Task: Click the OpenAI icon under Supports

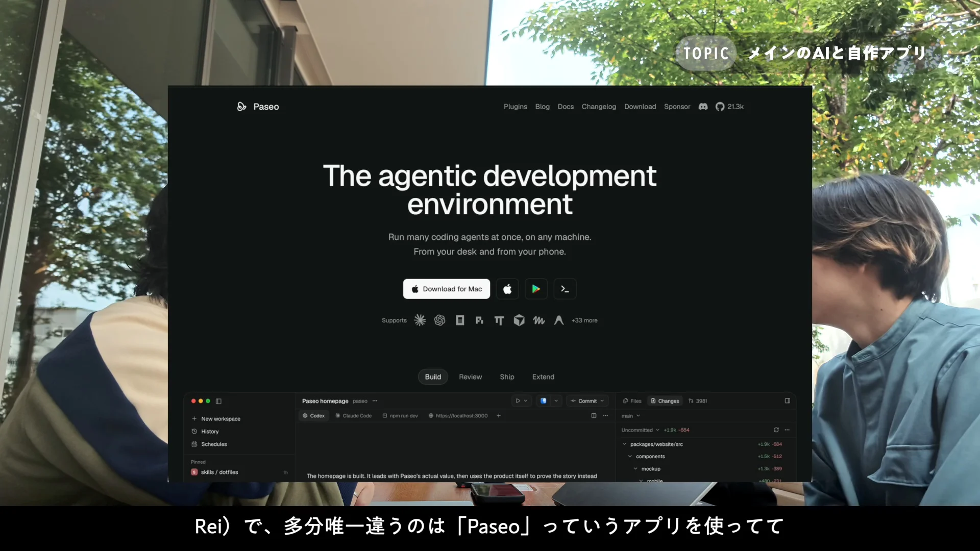Action: coord(439,320)
